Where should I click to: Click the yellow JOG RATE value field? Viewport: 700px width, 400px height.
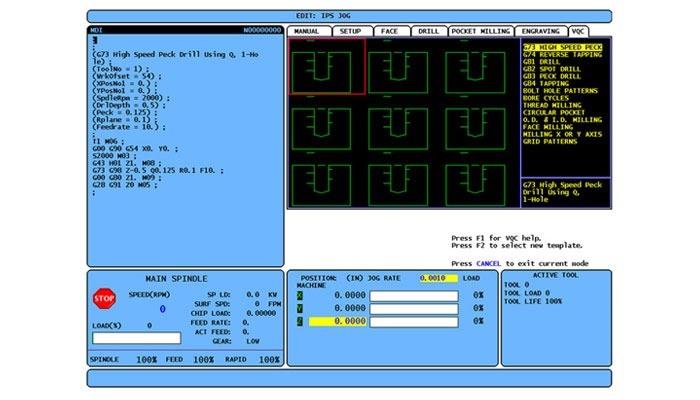[x=439, y=278]
